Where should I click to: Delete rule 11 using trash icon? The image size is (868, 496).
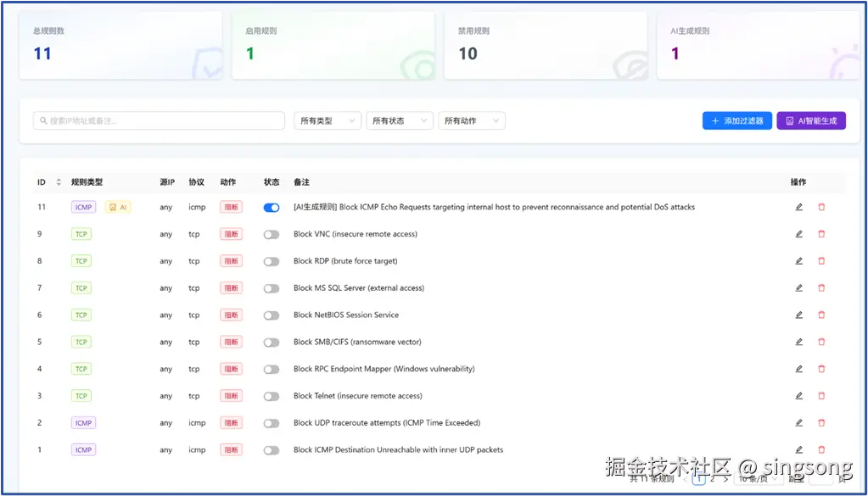821,207
